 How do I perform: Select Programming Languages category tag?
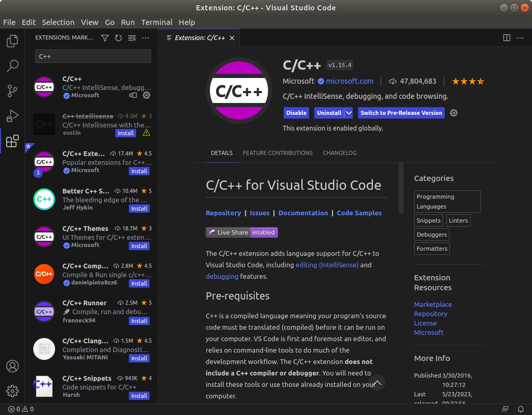pos(447,201)
